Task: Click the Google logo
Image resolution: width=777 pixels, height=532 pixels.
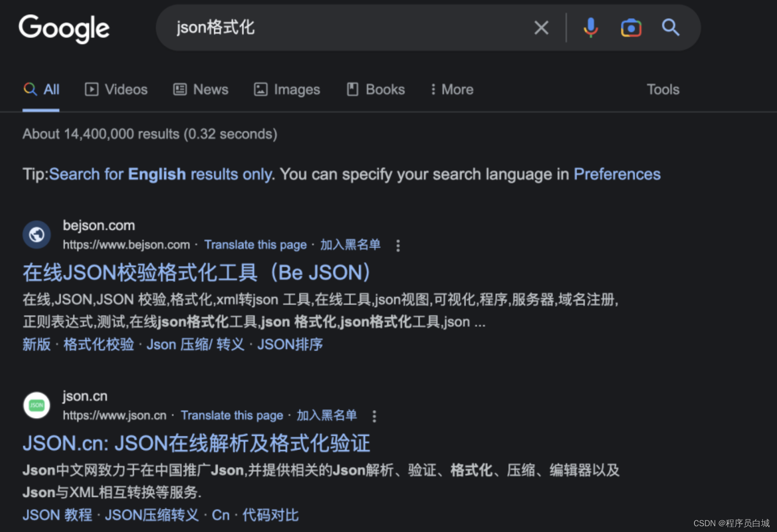Action: (x=64, y=28)
